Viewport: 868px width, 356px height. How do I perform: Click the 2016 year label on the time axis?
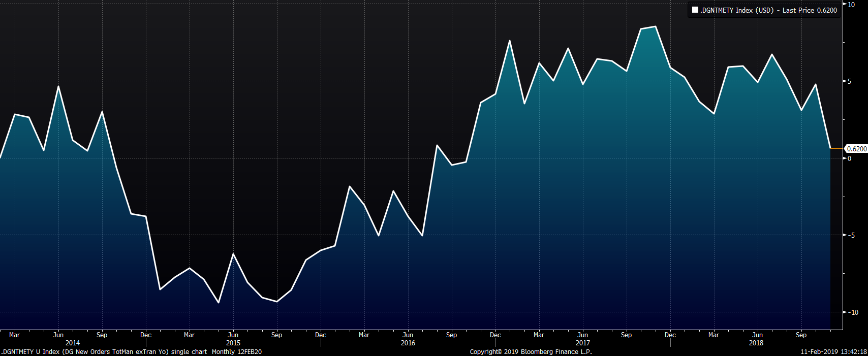click(408, 343)
